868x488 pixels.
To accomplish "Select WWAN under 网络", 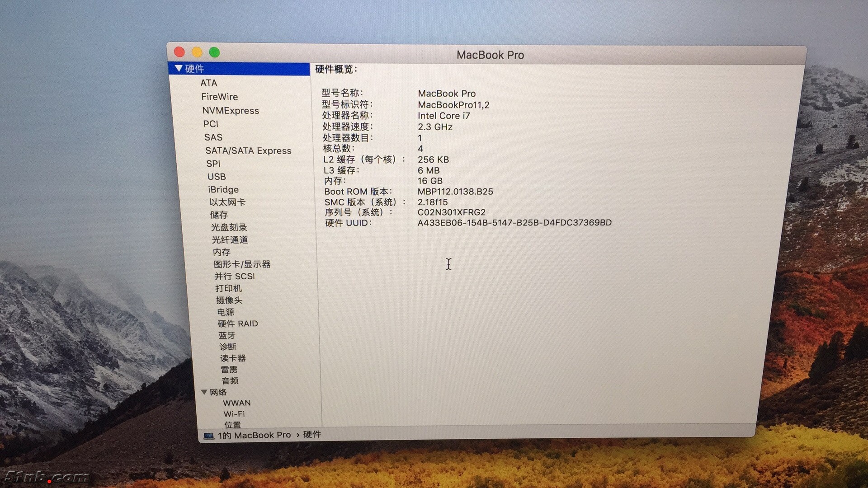I will click(x=236, y=403).
